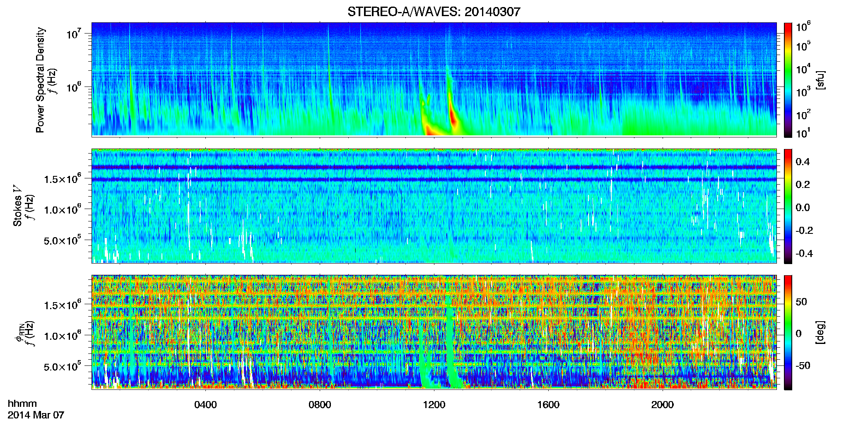
Task: Click the 10² label on sfu colorbar
Action: [x=803, y=114]
